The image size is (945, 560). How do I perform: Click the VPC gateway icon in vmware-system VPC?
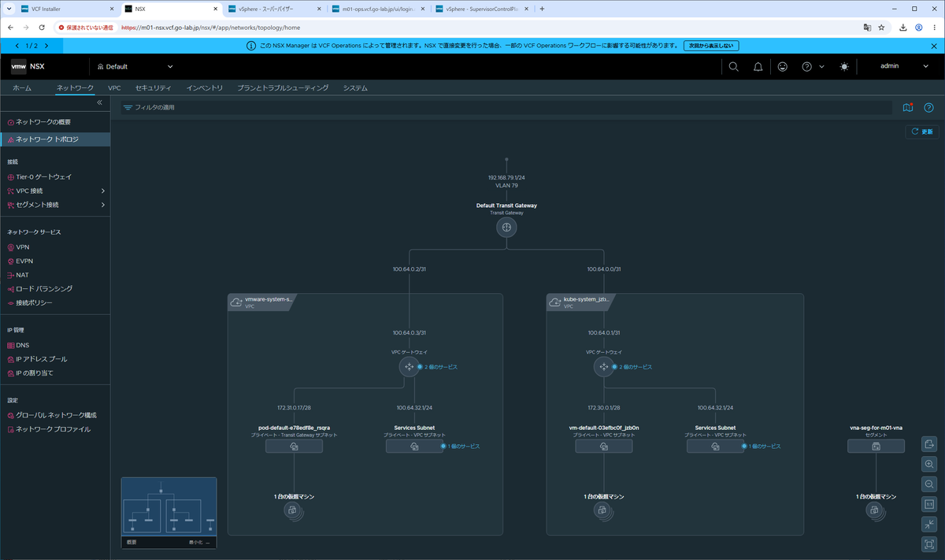point(409,366)
